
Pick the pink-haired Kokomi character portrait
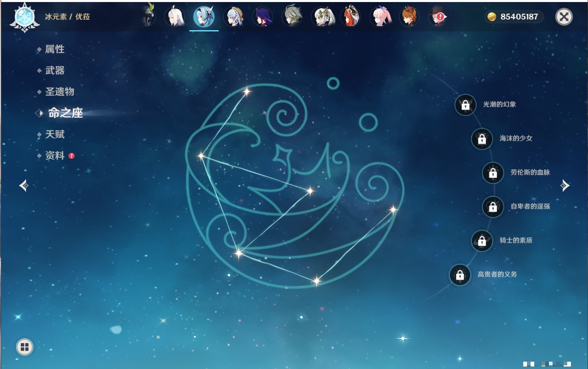(381, 17)
